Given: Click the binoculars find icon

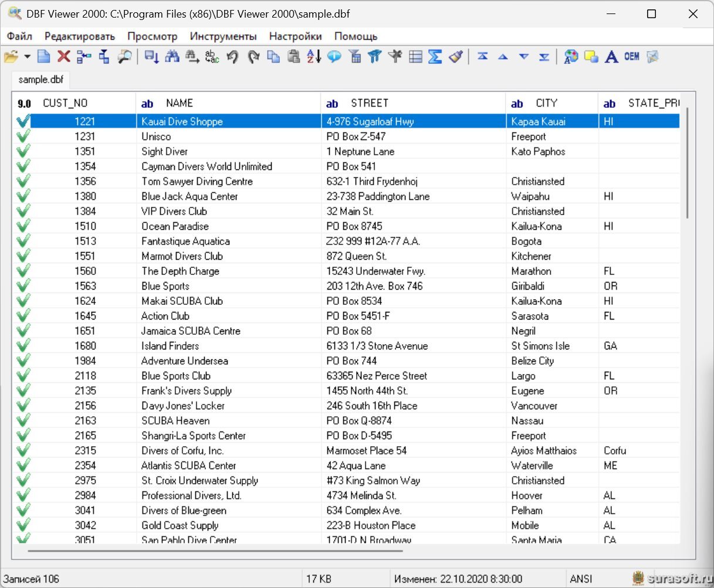Looking at the screenshot, I should click(172, 57).
